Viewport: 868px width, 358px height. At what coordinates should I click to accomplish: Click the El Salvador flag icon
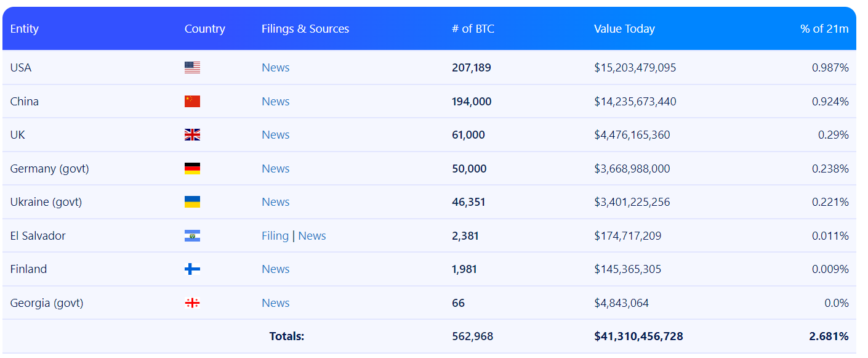click(x=192, y=235)
